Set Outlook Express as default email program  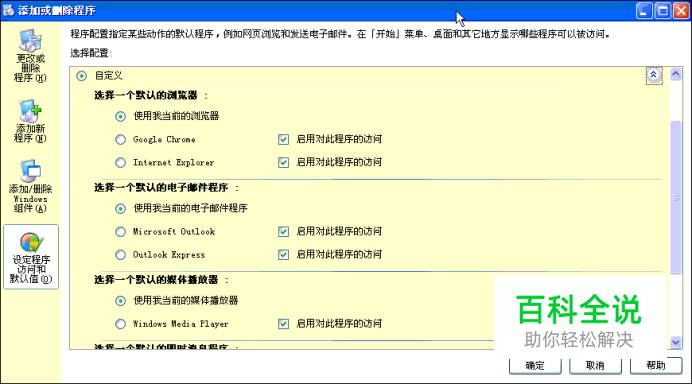(x=120, y=255)
